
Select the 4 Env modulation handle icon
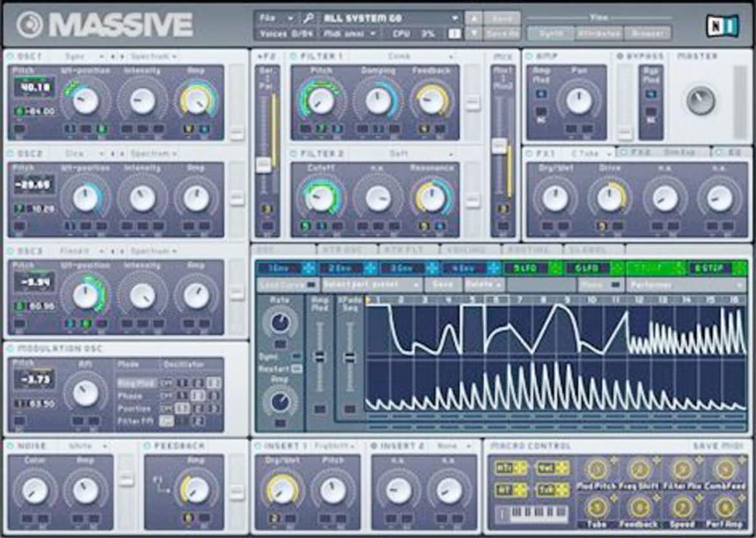tap(494, 268)
